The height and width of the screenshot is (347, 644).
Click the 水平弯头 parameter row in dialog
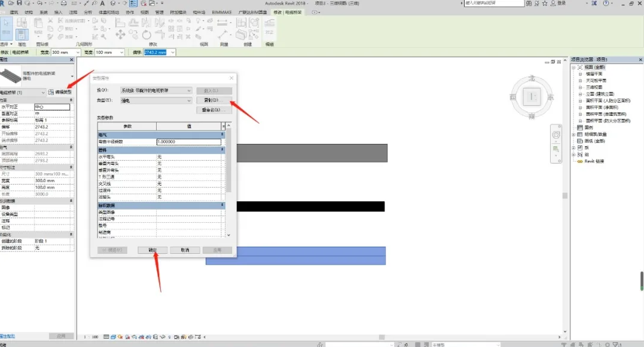161,156
